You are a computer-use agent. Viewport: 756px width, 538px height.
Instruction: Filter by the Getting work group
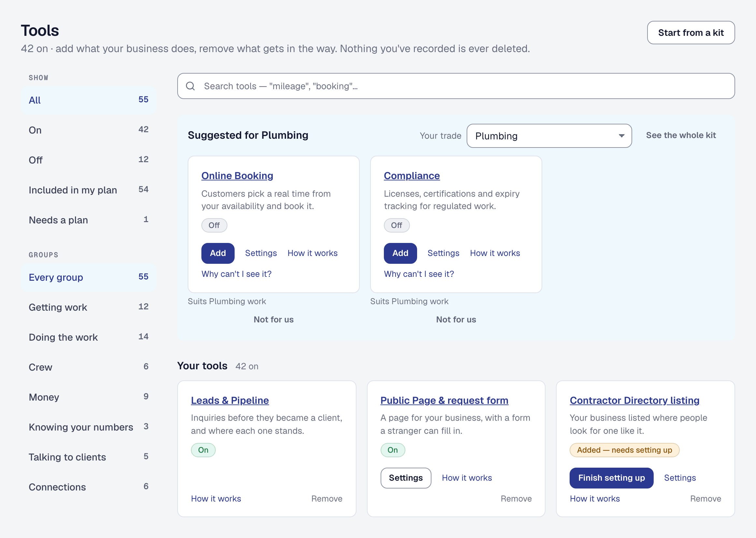[x=89, y=307]
